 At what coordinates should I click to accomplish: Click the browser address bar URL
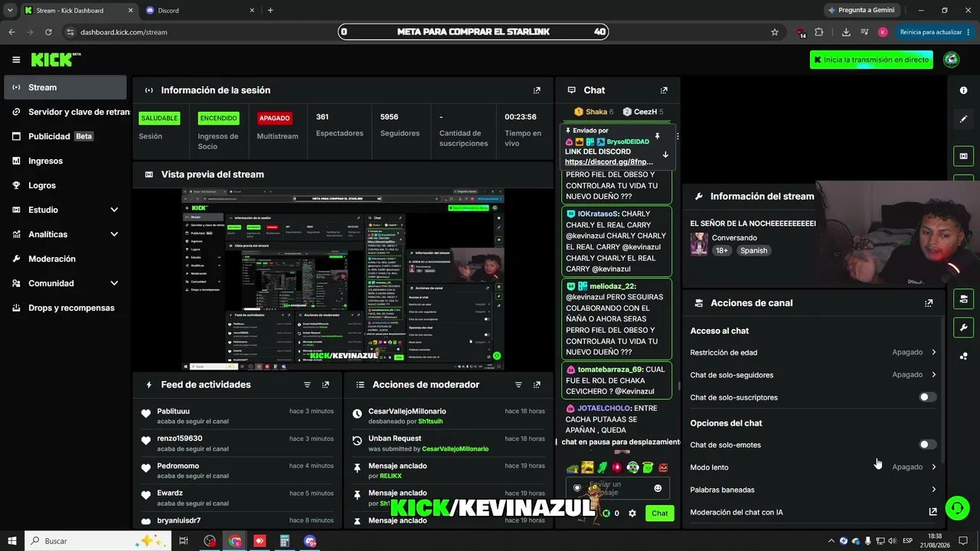point(124,32)
